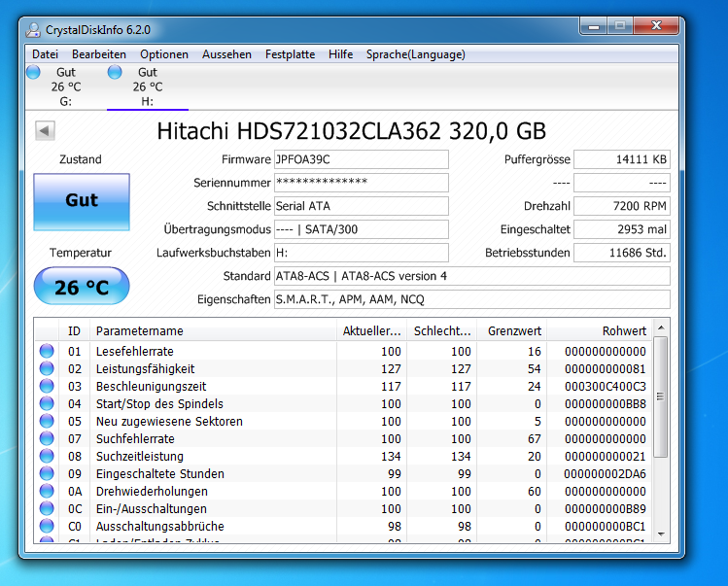The width and height of the screenshot is (728, 586).
Task: Switch to the drive G: disk tab
Action: tap(66, 86)
